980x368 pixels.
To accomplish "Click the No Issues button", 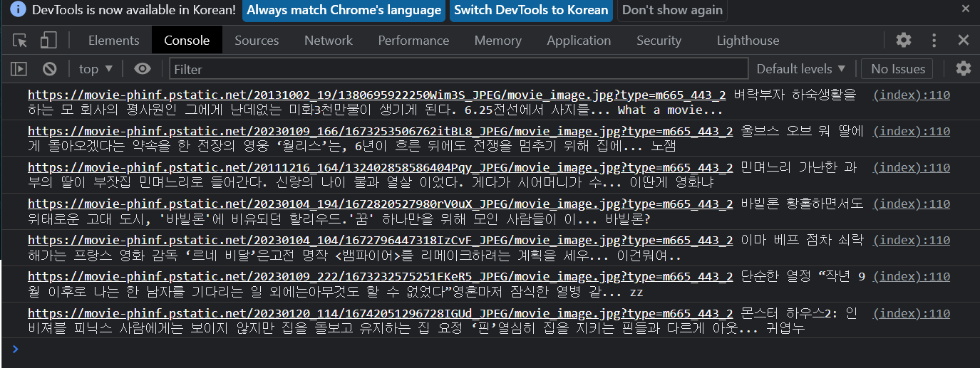I will [x=897, y=69].
